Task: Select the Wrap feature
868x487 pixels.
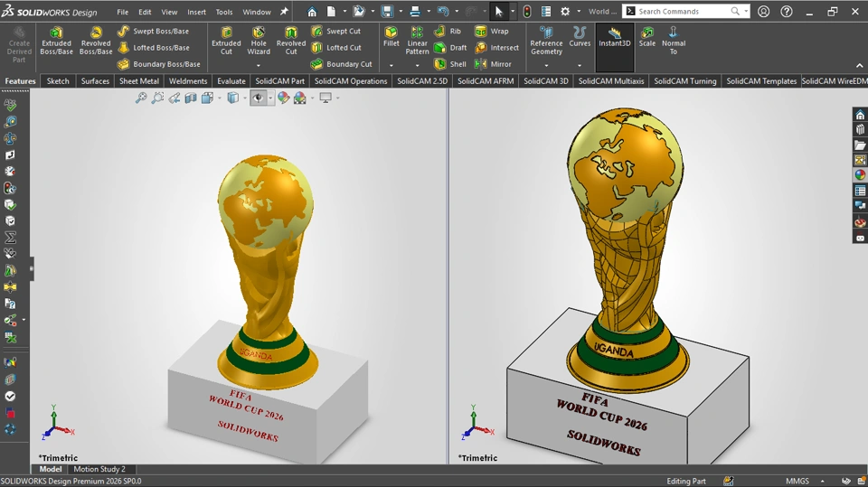Action: point(492,32)
